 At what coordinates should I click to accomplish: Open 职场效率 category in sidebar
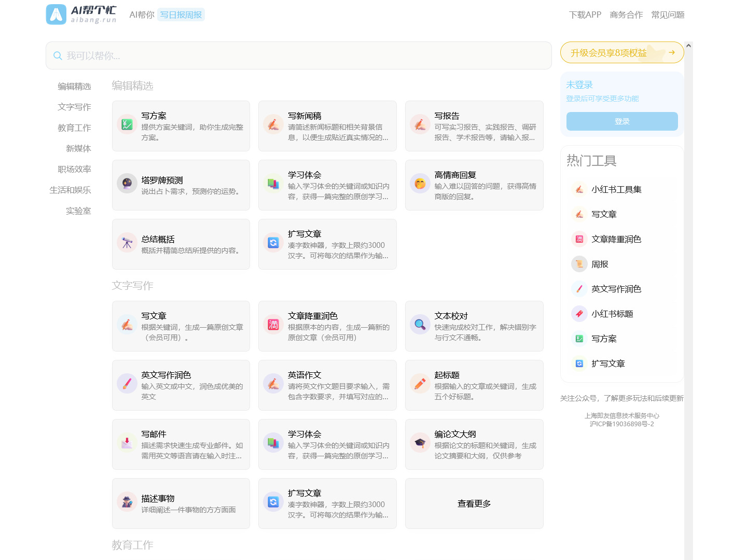coord(74,169)
